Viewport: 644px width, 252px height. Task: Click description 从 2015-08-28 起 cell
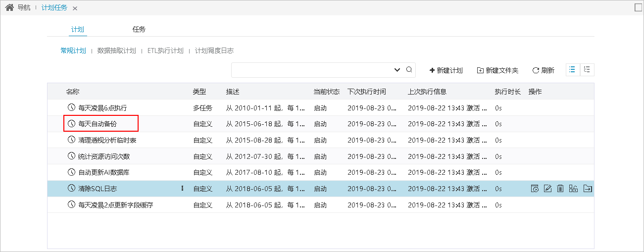pos(266,140)
